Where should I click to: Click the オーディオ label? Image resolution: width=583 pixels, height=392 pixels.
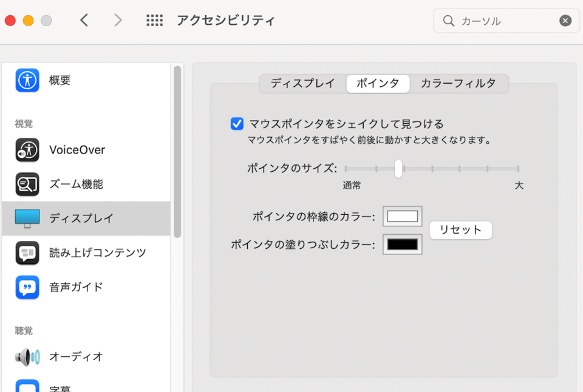tap(77, 357)
